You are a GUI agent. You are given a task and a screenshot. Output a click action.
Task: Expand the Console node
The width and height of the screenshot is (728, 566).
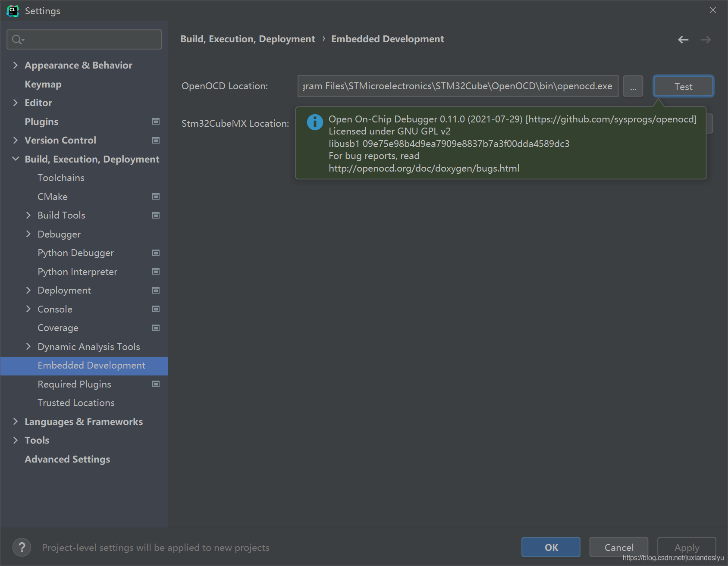click(28, 309)
